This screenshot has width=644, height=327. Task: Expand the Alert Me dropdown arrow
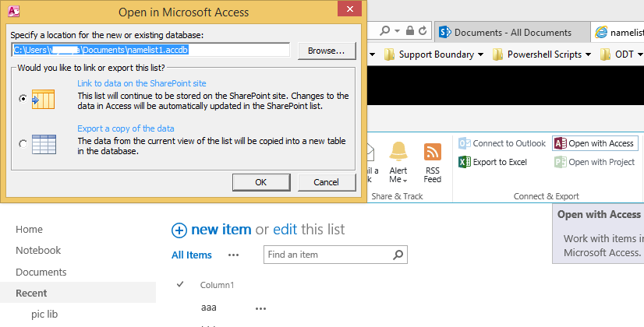point(405,181)
